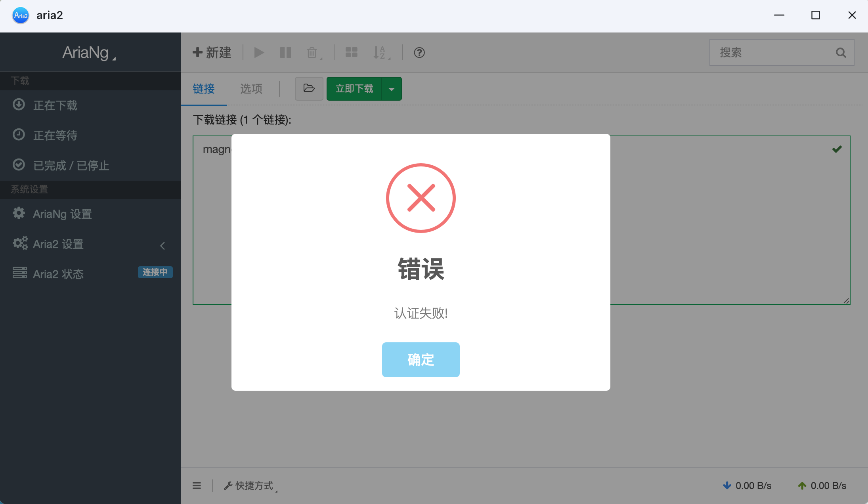Viewport: 868px width, 504px height.
Task: Select 正在下载 in the sidebar
Action: coord(55,105)
